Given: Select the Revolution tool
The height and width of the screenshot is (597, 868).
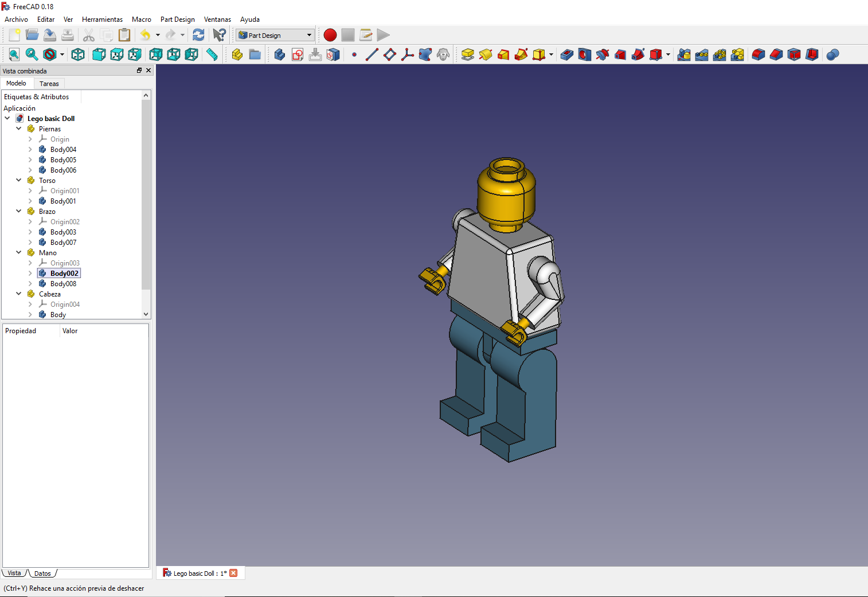Looking at the screenshot, I should coord(486,54).
